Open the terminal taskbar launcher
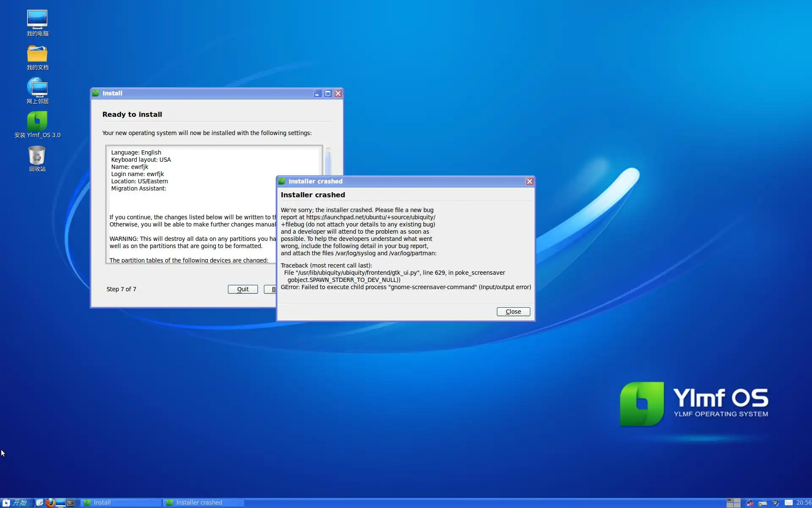Image resolution: width=812 pixels, height=508 pixels. pyautogui.click(x=71, y=502)
